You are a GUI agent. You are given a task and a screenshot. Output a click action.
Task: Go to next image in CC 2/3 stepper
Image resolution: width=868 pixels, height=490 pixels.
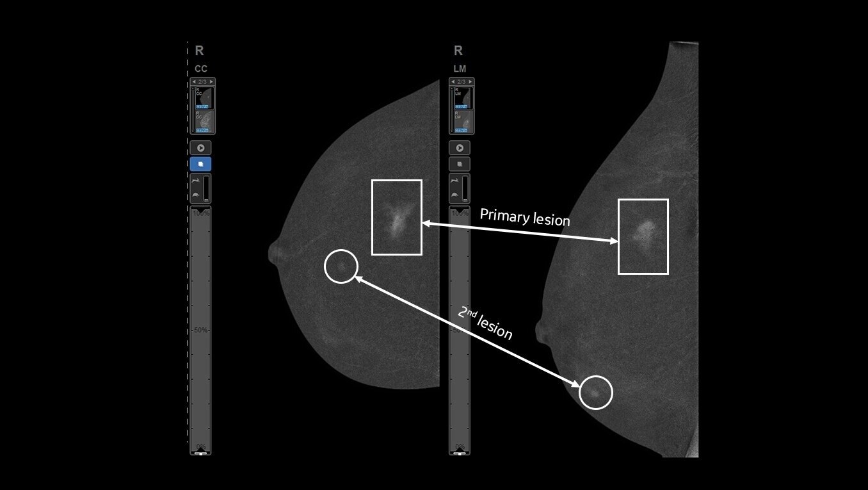click(211, 82)
